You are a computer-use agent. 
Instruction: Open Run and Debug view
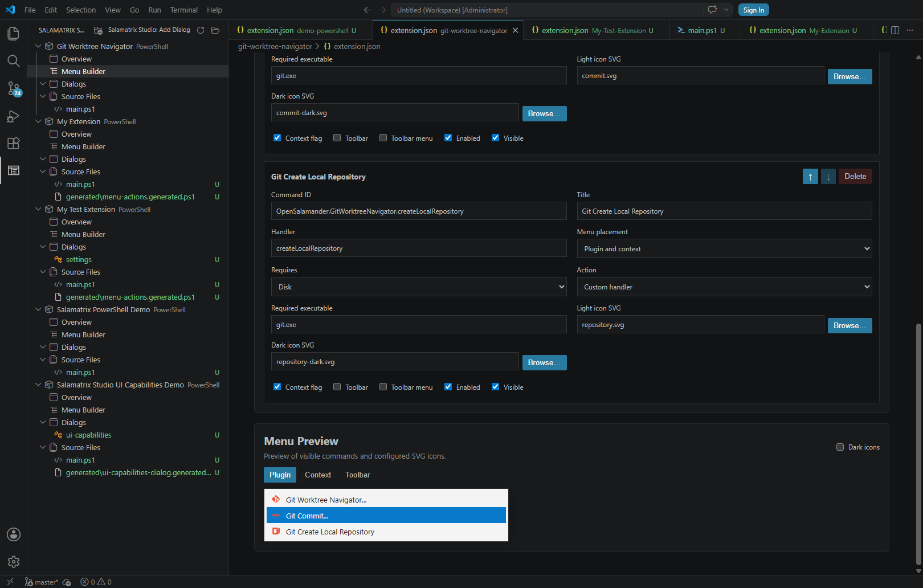14,116
